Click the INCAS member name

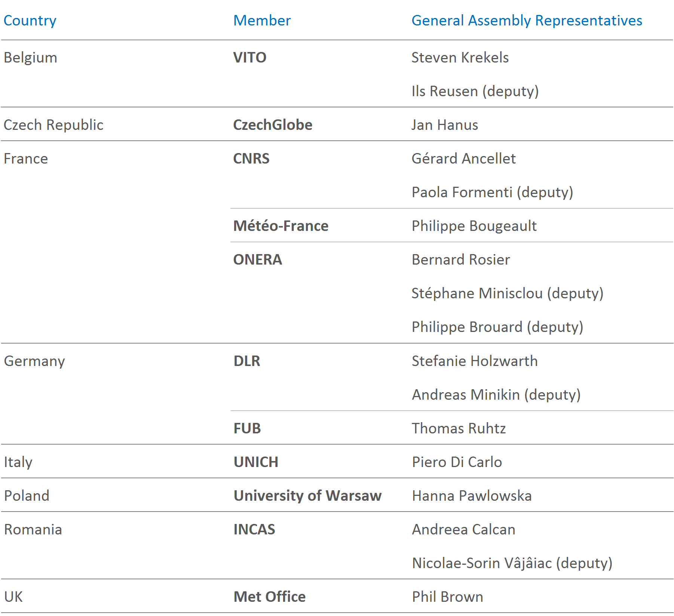tap(254, 530)
